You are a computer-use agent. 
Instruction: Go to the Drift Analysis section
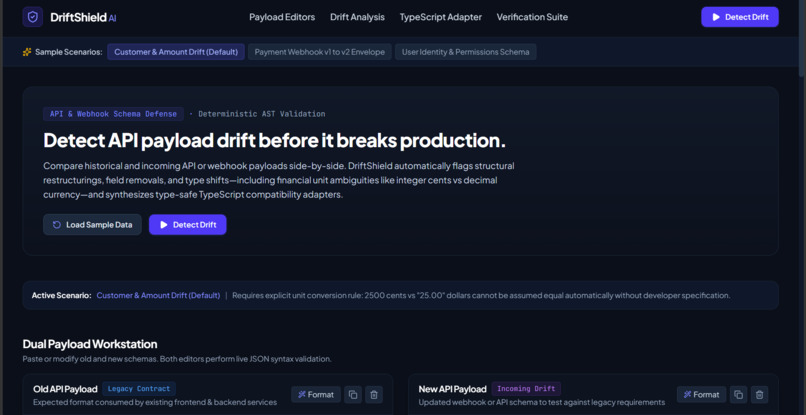(x=357, y=17)
